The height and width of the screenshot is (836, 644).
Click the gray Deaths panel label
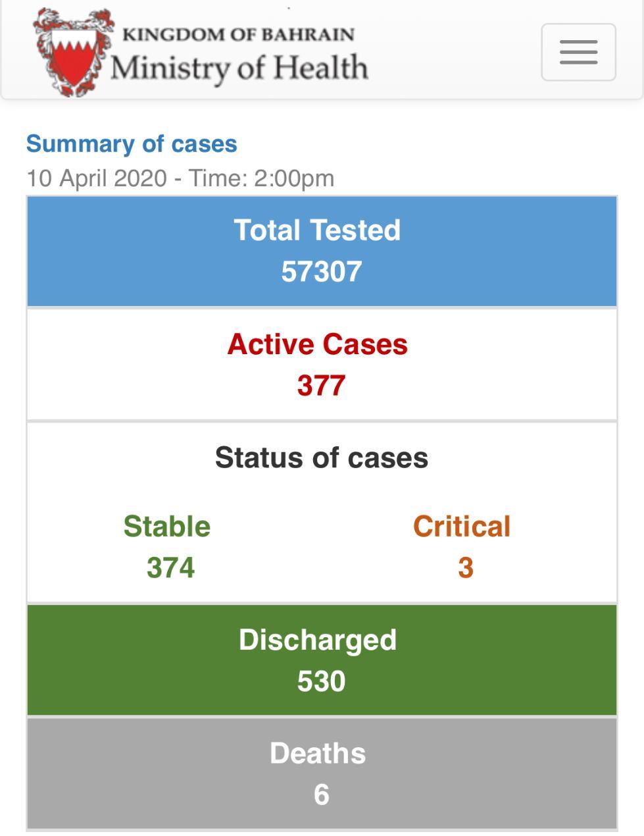pos(317,753)
